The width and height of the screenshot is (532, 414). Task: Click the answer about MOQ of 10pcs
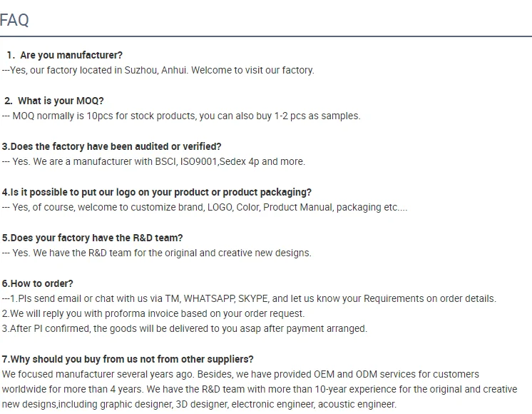pos(181,116)
